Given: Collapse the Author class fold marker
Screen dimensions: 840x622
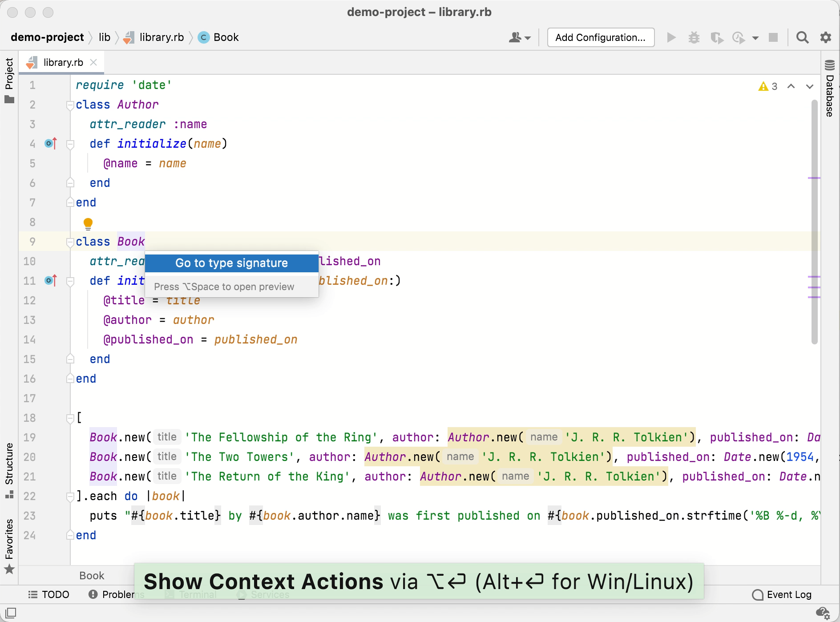Looking at the screenshot, I should 70,105.
